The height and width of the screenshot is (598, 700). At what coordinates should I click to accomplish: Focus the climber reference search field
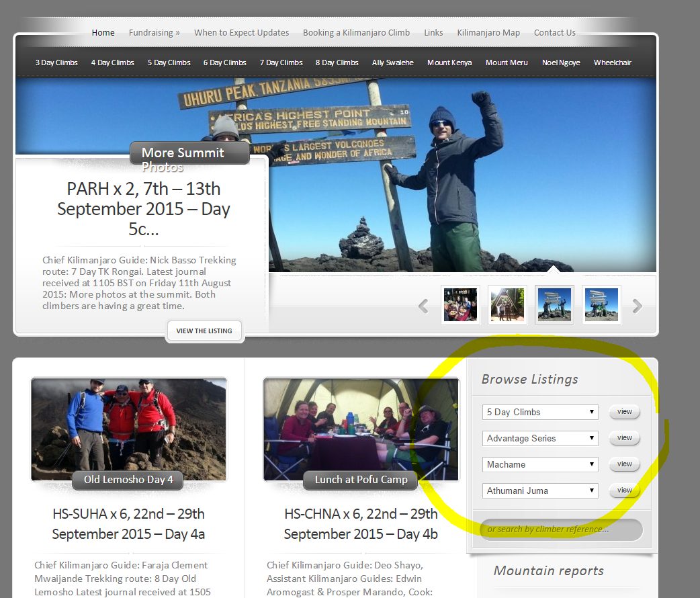560,529
